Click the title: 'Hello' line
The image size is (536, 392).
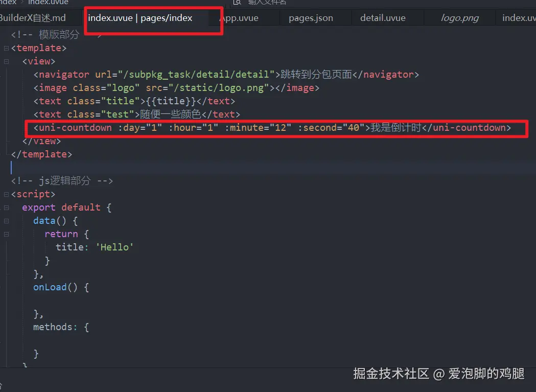point(95,247)
